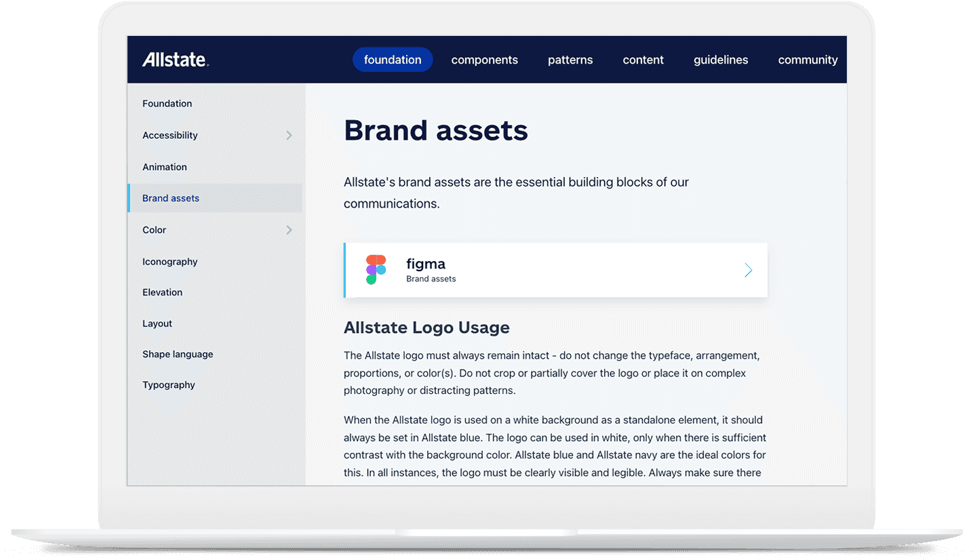
Task: Select the content nav tab
Action: [x=643, y=60]
